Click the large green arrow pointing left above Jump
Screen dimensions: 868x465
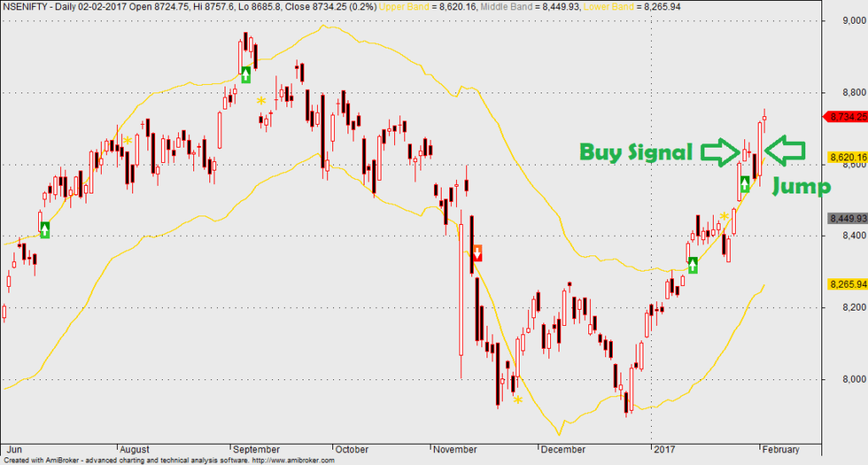pyautogui.click(x=785, y=150)
